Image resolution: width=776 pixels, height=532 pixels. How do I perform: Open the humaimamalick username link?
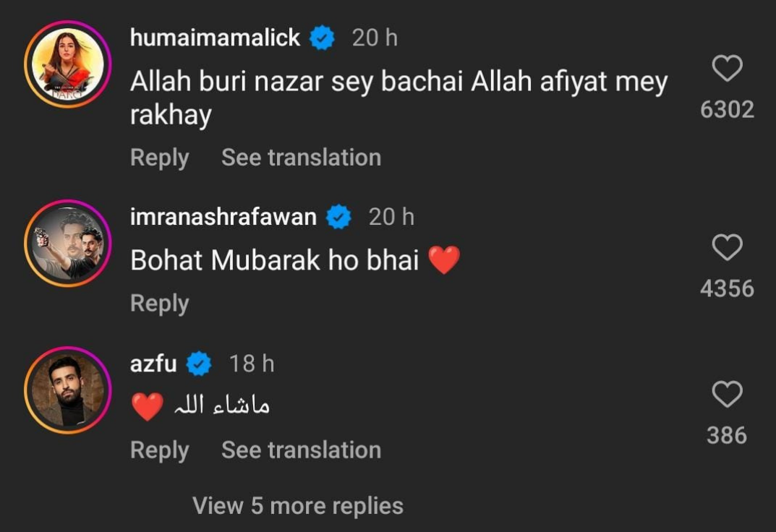click(x=215, y=38)
